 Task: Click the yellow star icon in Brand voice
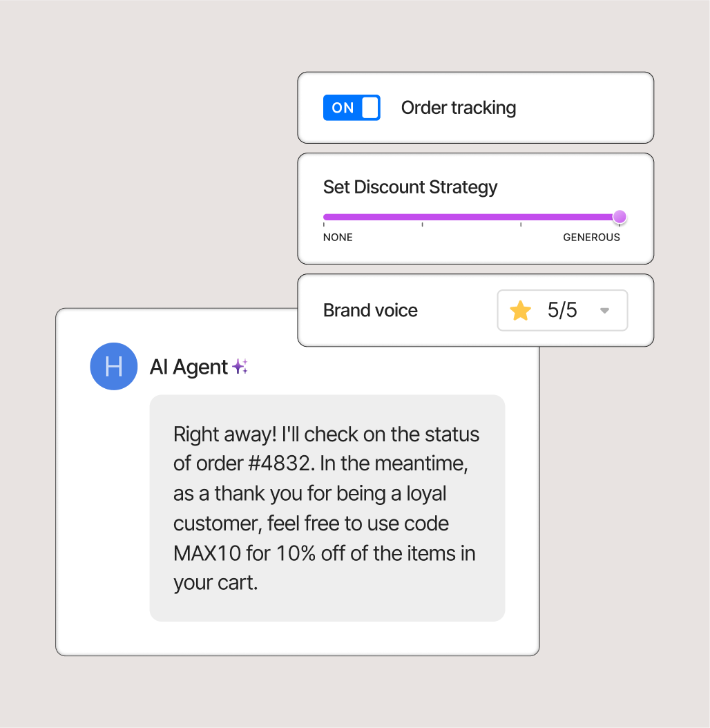coord(520,311)
